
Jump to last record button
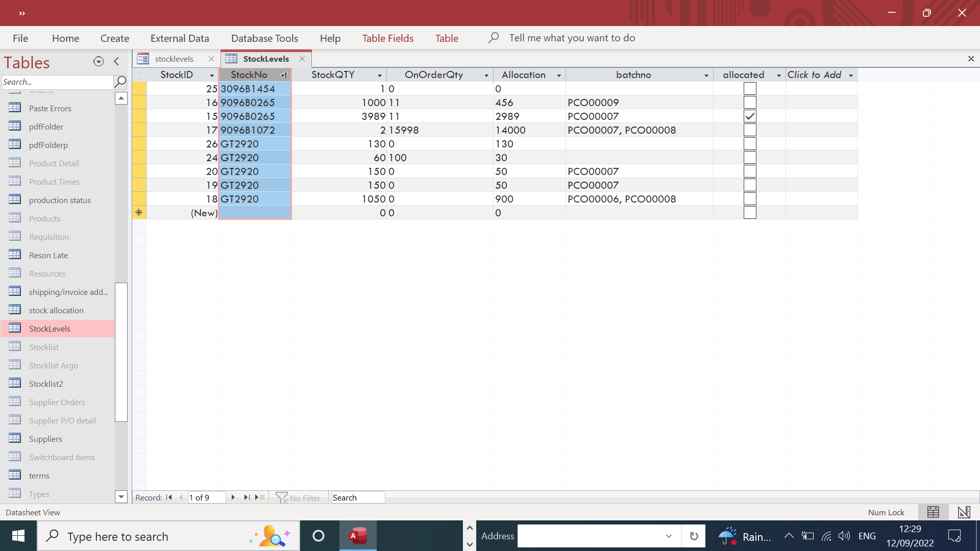point(247,497)
